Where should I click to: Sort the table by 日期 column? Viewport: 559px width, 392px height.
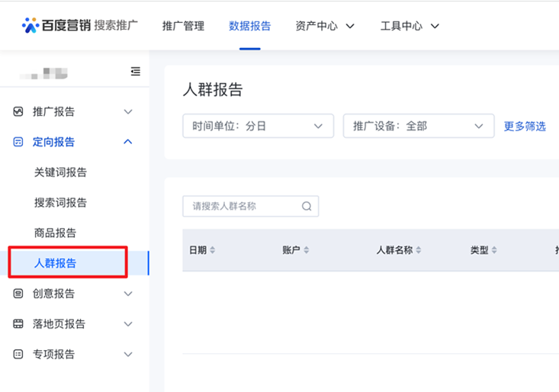coord(213,250)
